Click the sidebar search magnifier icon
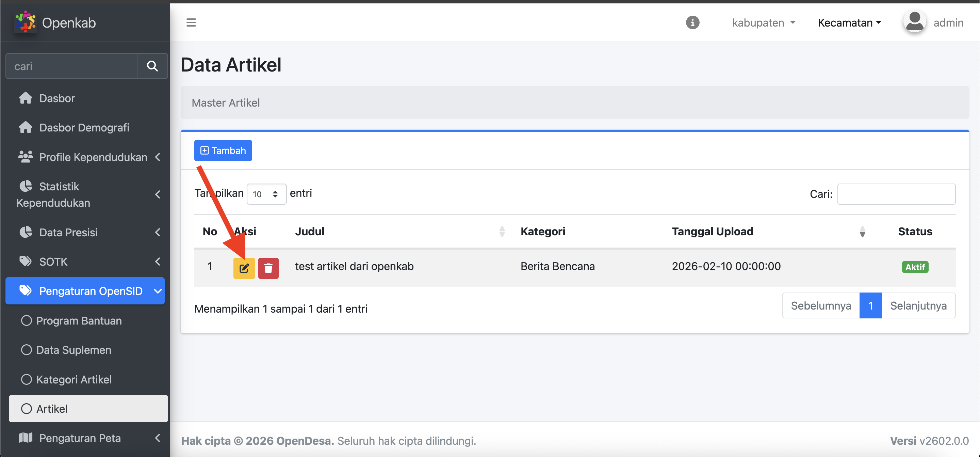The image size is (980, 457). point(152,66)
